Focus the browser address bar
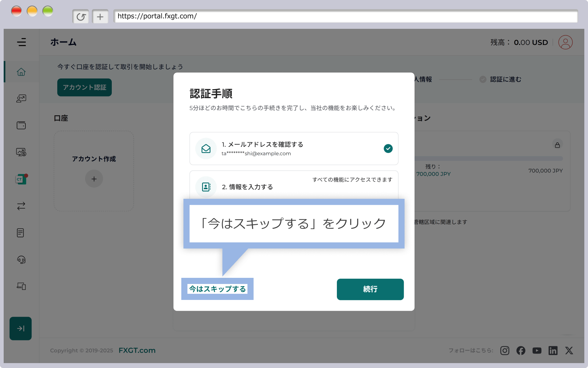Screen dimensions: 588x368 (345, 16)
